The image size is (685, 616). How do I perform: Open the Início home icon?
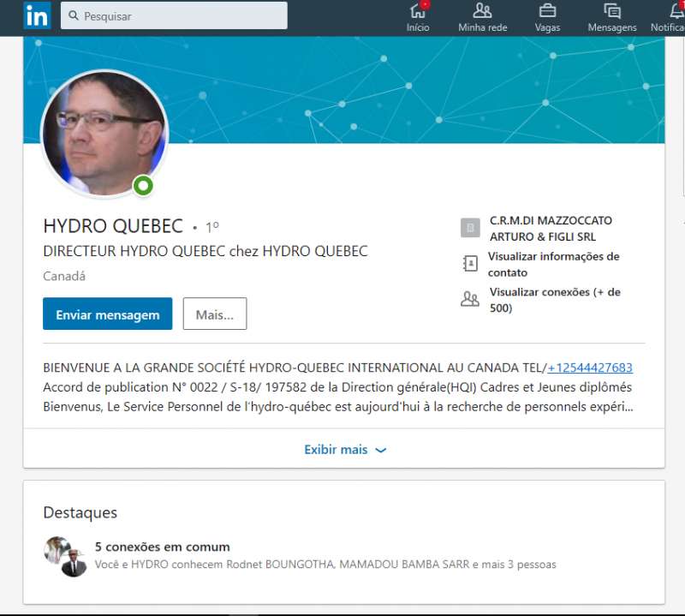(418, 11)
